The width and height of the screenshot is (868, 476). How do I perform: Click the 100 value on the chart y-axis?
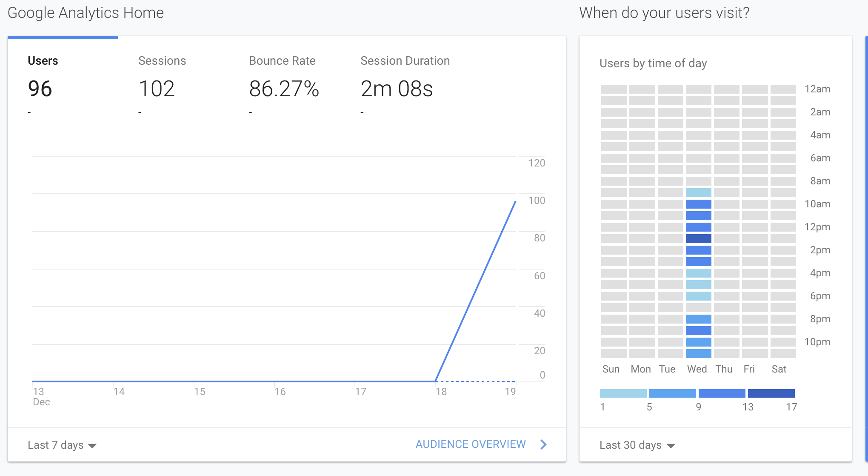click(537, 201)
